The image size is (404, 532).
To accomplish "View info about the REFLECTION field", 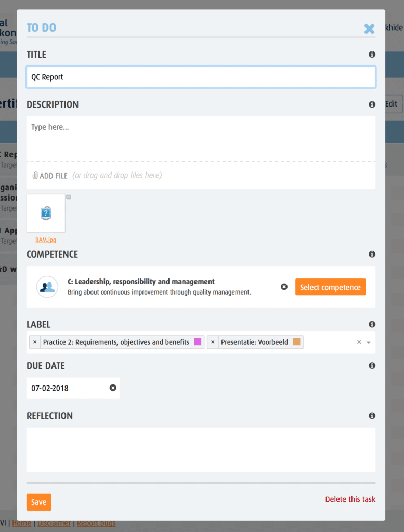I will tap(372, 415).
